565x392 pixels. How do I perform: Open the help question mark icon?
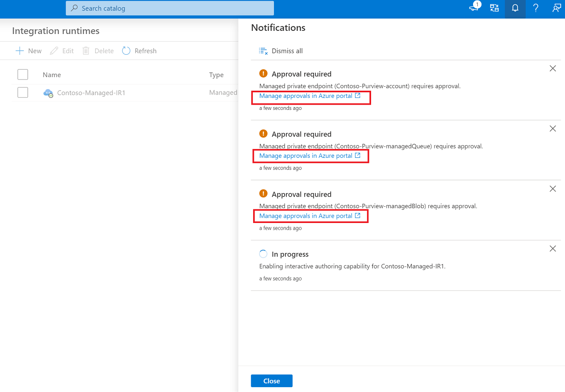click(536, 8)
